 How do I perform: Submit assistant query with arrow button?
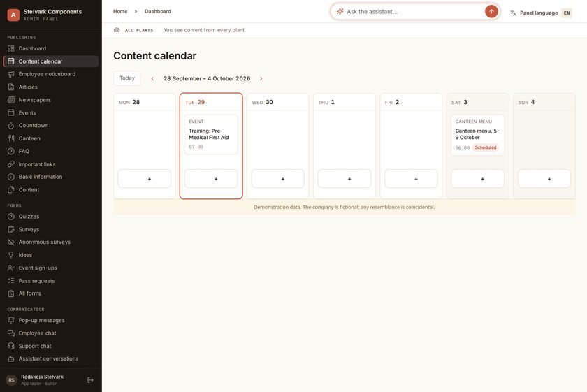pos(491,12)
